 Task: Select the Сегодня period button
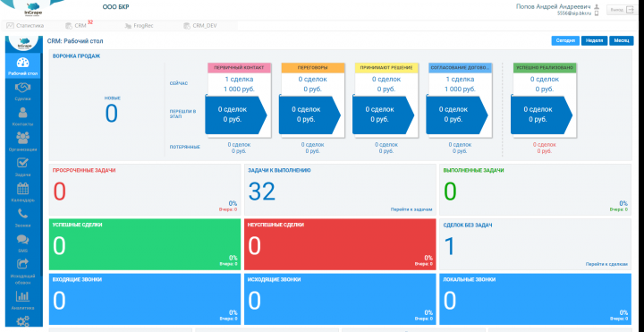565,40
